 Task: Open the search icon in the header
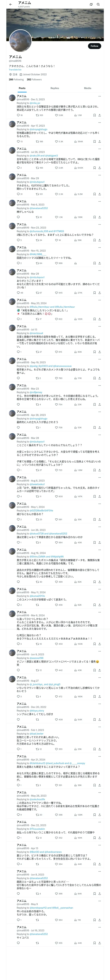[x=98, y=4]
